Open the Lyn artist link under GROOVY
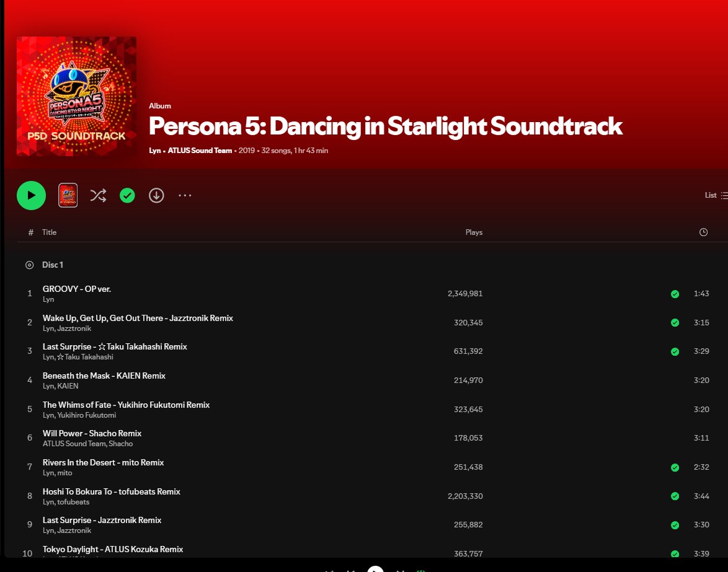This screenshot has height=572, width=728. click(48, 299)
